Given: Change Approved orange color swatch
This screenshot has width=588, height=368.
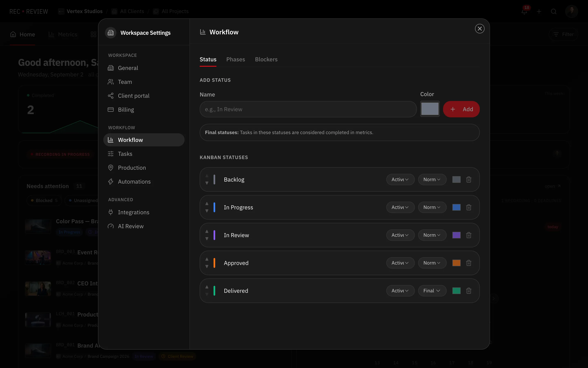Looking at the screenshot, I should click(456, 263).
